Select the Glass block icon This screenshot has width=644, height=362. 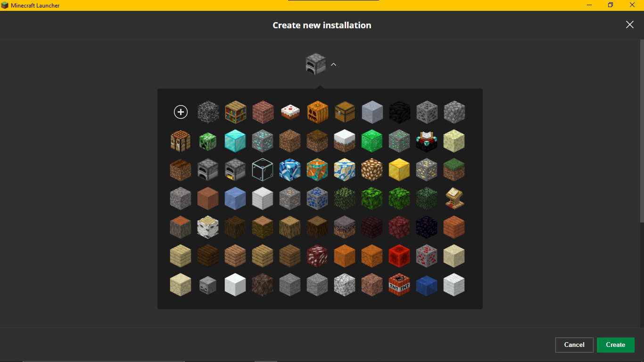point(263,170)
